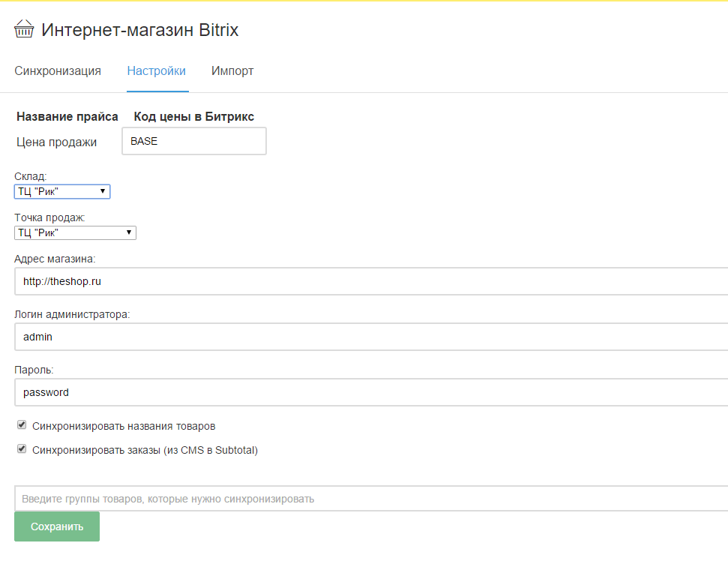Toggle Синхронизировать заказы checkbox
Image resolution: width=728 pixels, height=573 pixels.
pyautogui.click(x=22, y=448)
